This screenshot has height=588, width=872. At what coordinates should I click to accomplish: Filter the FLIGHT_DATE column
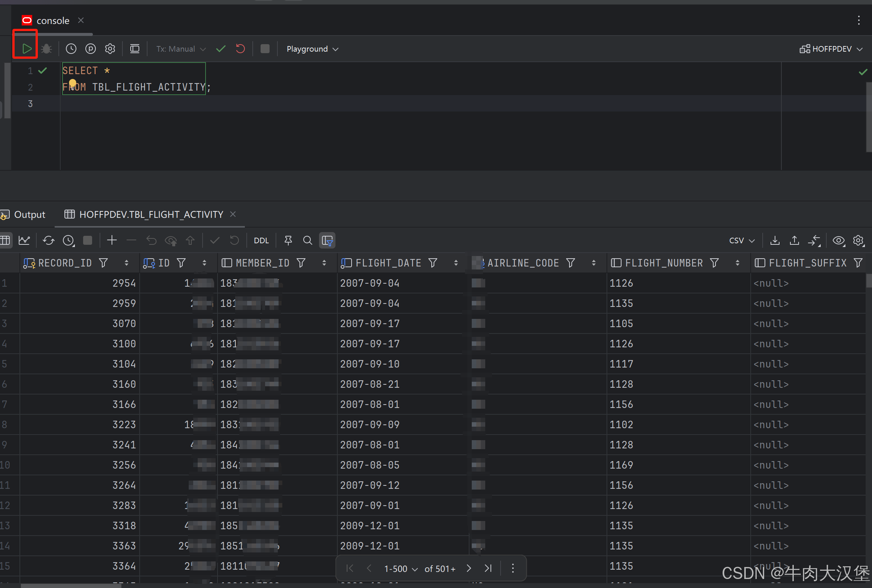[x=433, y=263]
